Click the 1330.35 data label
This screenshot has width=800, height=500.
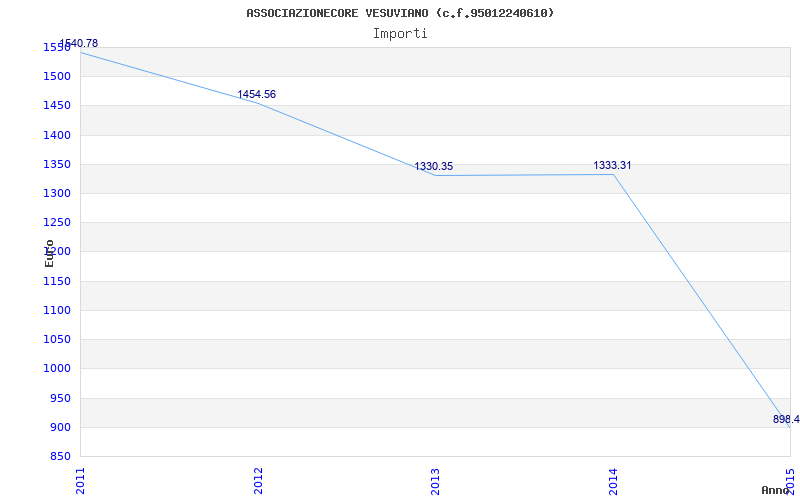click(433, 167)
